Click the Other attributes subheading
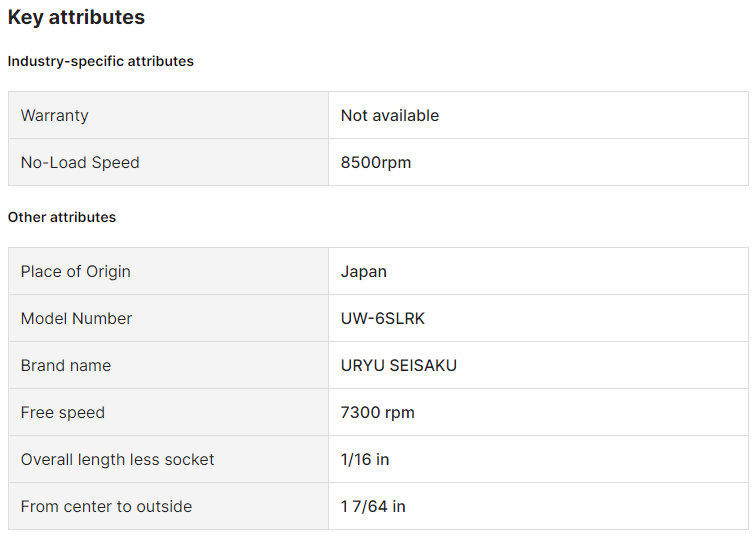This screenshot has height=541, width=754. tap(62, 217)
